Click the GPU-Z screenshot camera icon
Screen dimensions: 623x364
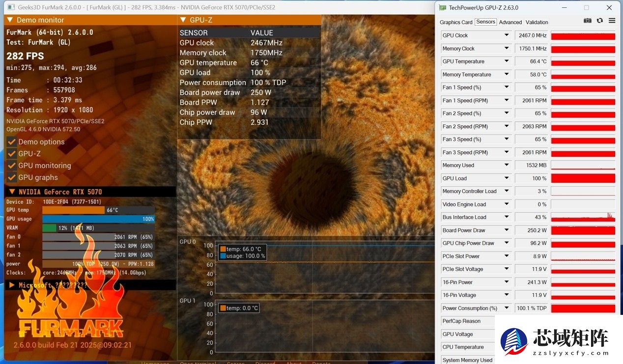coord(588,21)
